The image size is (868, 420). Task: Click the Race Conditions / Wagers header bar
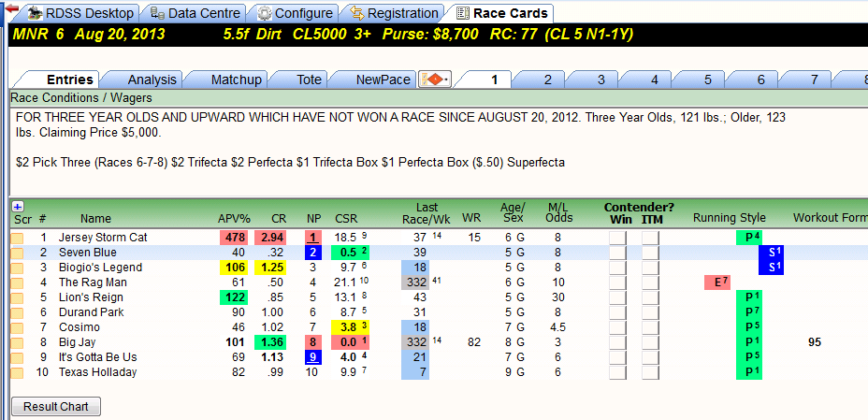439,98
